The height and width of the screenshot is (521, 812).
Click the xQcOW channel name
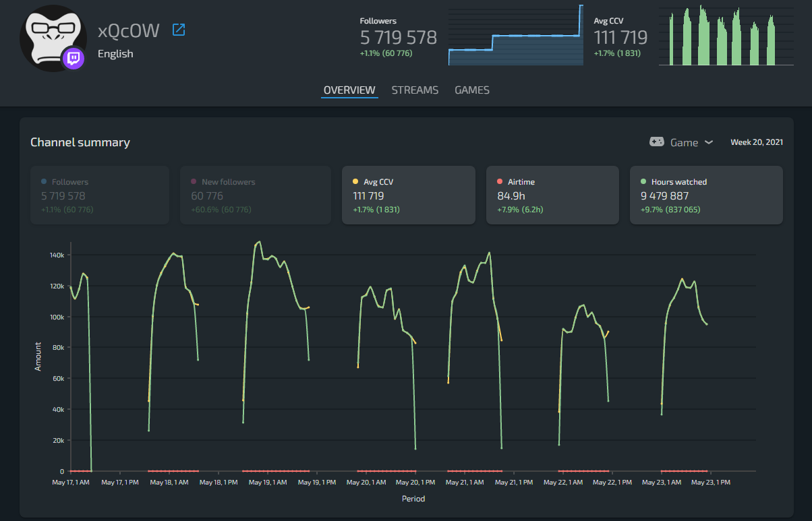[129, 30]
